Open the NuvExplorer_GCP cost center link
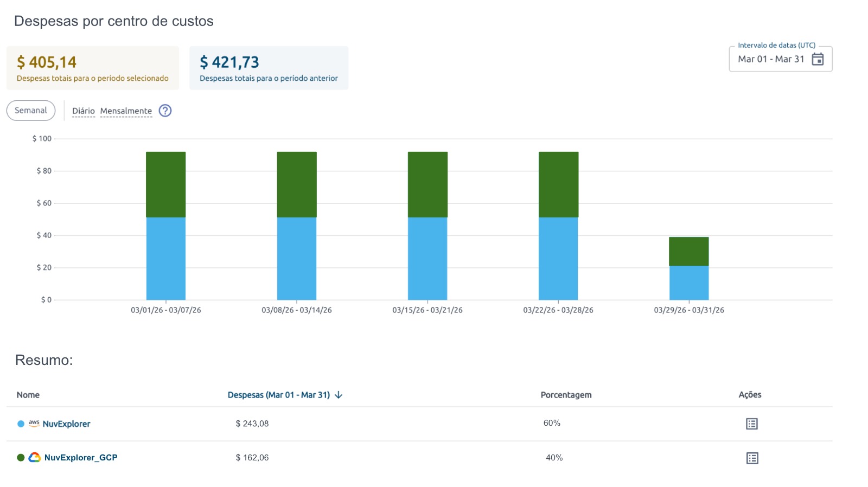This screenshot has height=487, width=868. tap(81, 457)
